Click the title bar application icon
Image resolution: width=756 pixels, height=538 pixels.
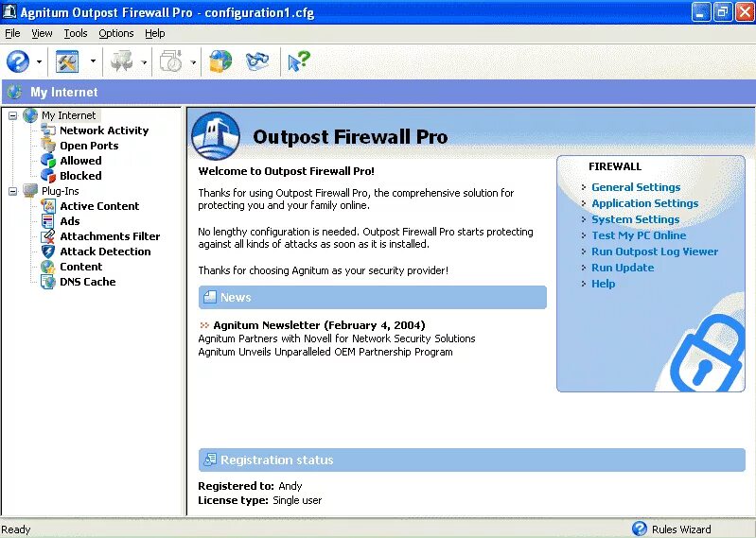click(9, 11)
